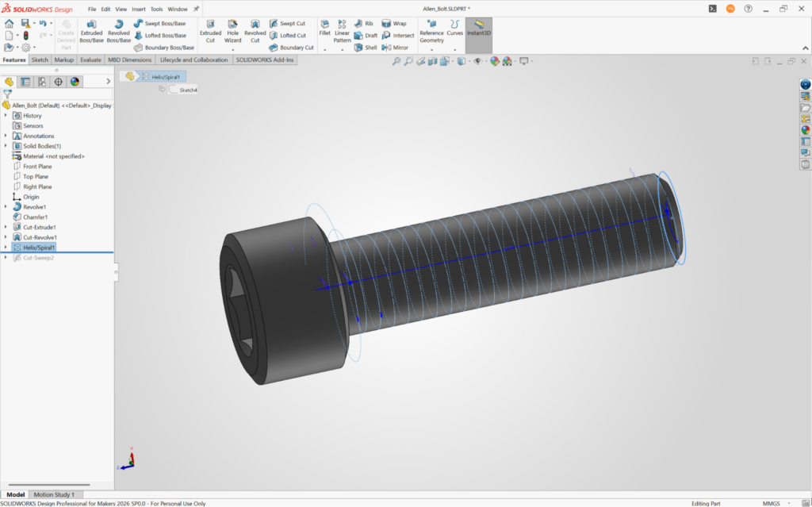Expand Solid Bodies(1) folder

(x=6, y=146)
